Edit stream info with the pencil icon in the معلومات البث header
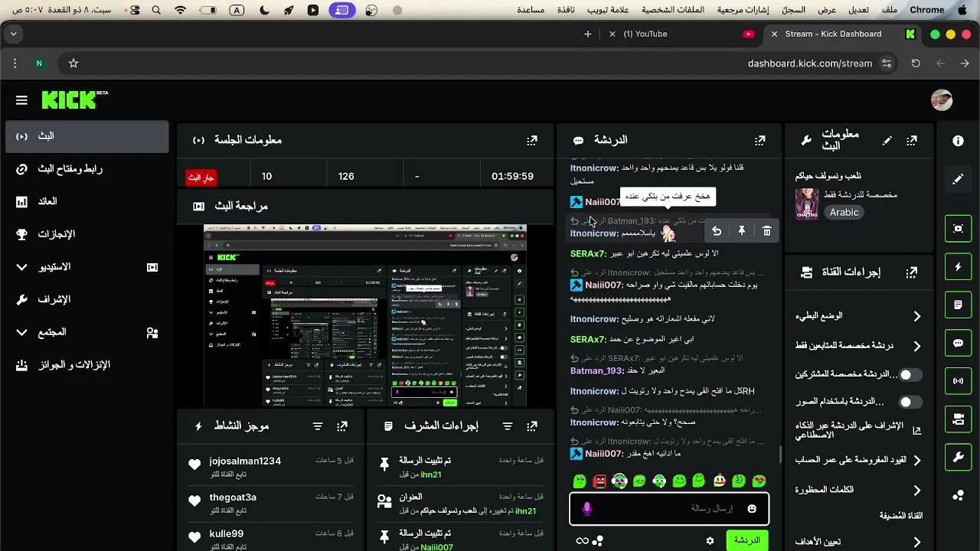The image size is (980, 551). [887, 141]
